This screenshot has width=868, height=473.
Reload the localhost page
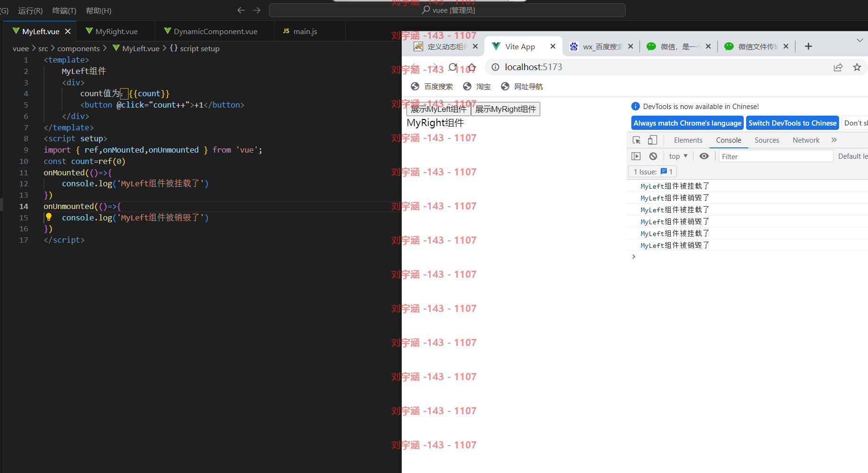click(x=453, y=67)
